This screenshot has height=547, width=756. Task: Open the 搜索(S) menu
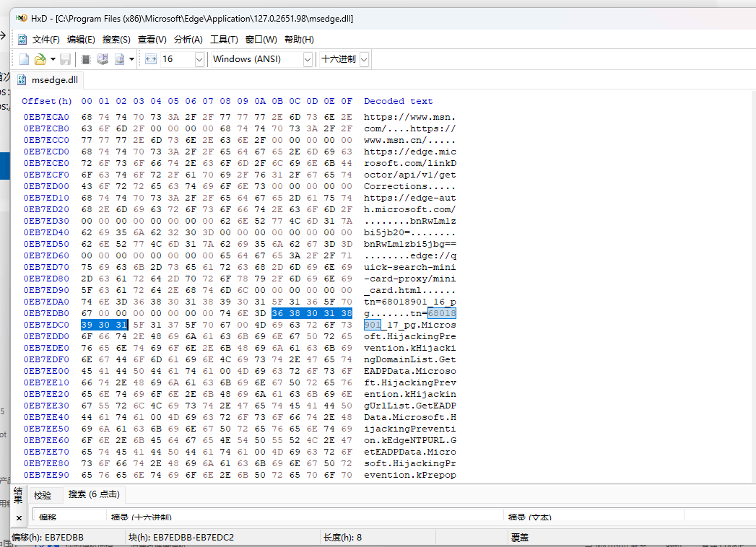tap(116, 40)
